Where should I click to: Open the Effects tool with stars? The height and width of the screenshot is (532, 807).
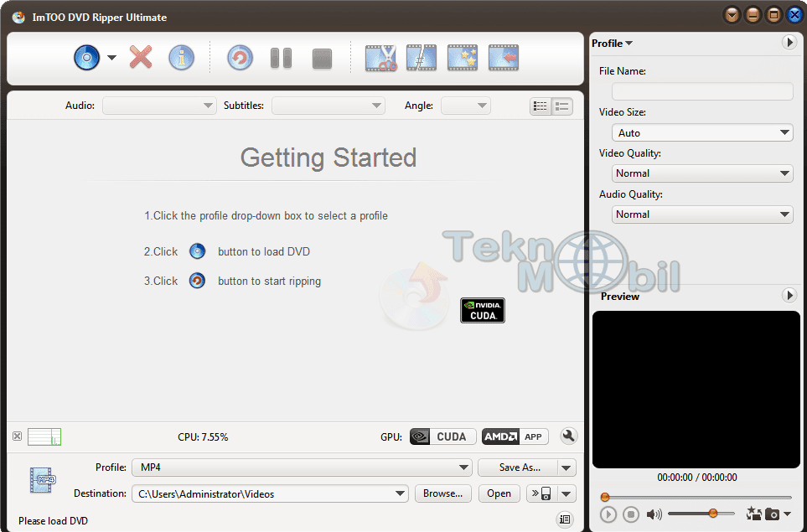463,58
